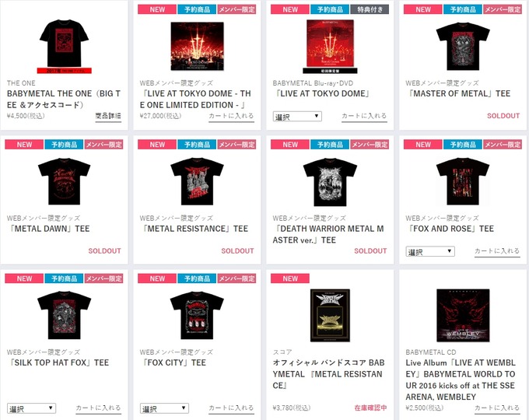Image resolution: width=529 pixels, height=420 pixels.
Task: Add the ¥27,000 limited edition to cart
Action: pos(231,116)
